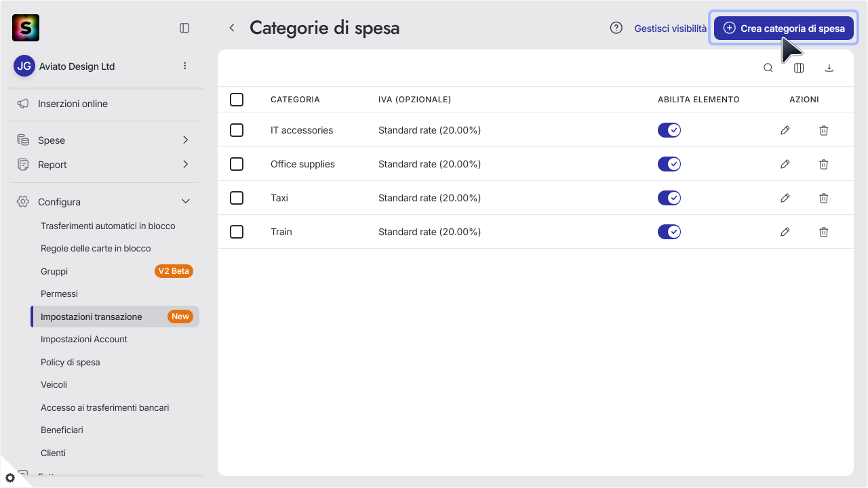
Task: Click Crea categoria di spesa button
Action: (x=784, y=28)
